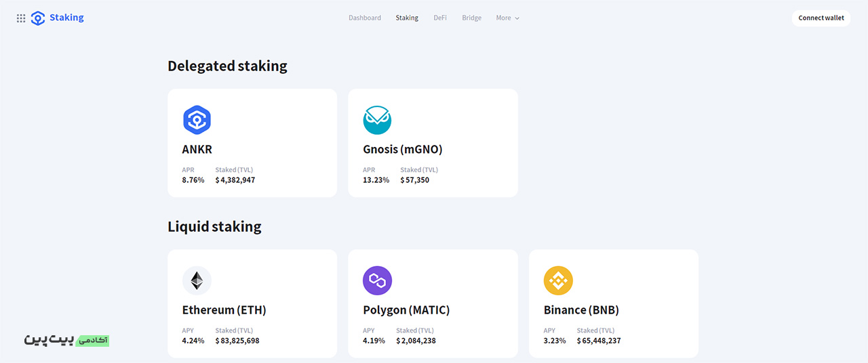
Task: Click the APR label in ANKR card
Action: (188, 170)
